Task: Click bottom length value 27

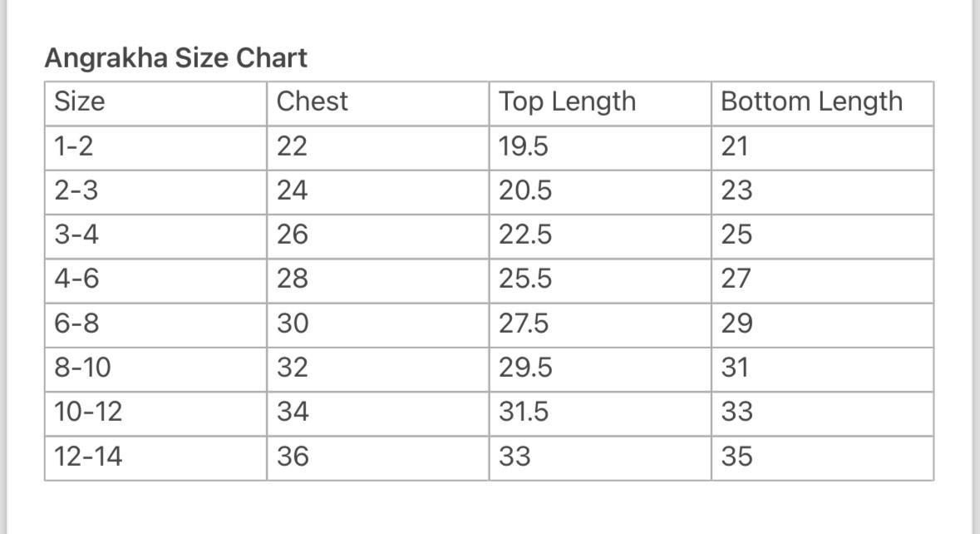Action: point(736,279)
